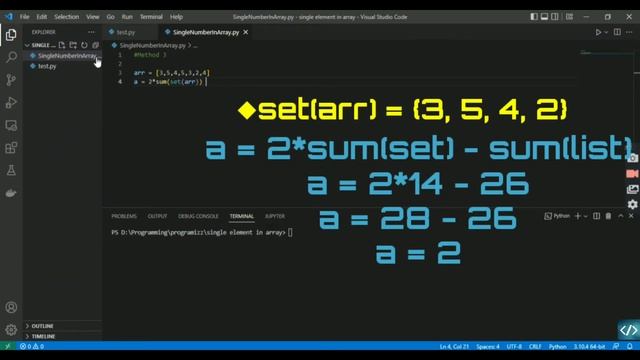Viewport: 640px width, 360px height.
Task: Open the Selection menu
Action: [x=67, y=17]
